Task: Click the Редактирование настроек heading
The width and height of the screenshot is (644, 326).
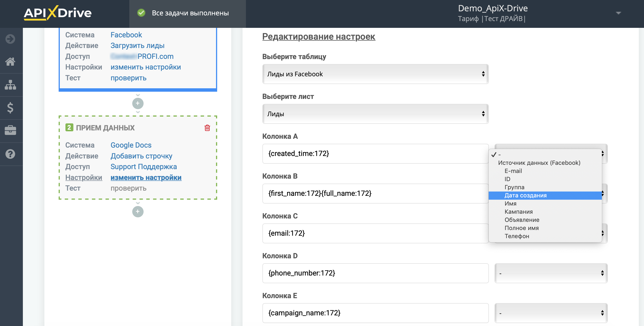Action: pyautogui.click(x=319, y=37)
